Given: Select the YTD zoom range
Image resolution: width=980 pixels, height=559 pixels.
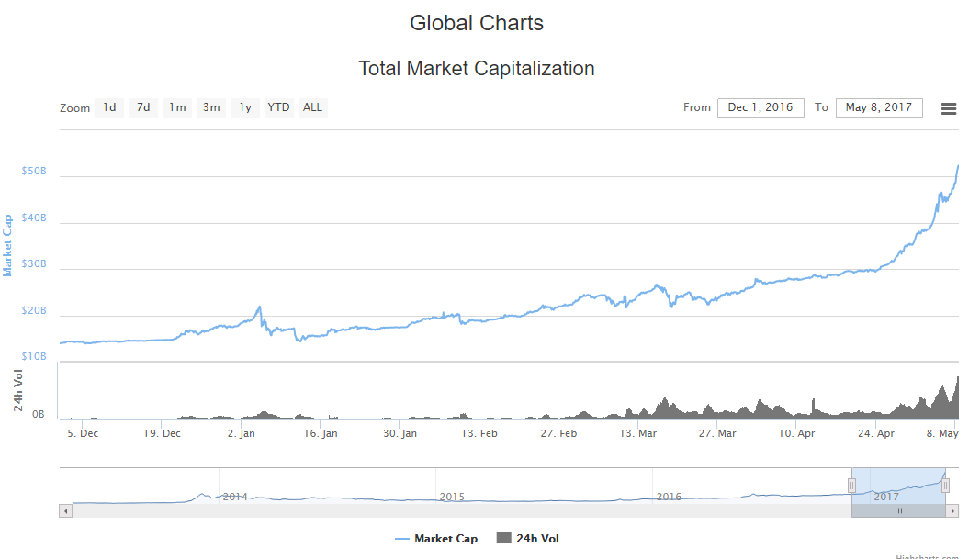Looking at the screenshot, I should pos(278,107).
